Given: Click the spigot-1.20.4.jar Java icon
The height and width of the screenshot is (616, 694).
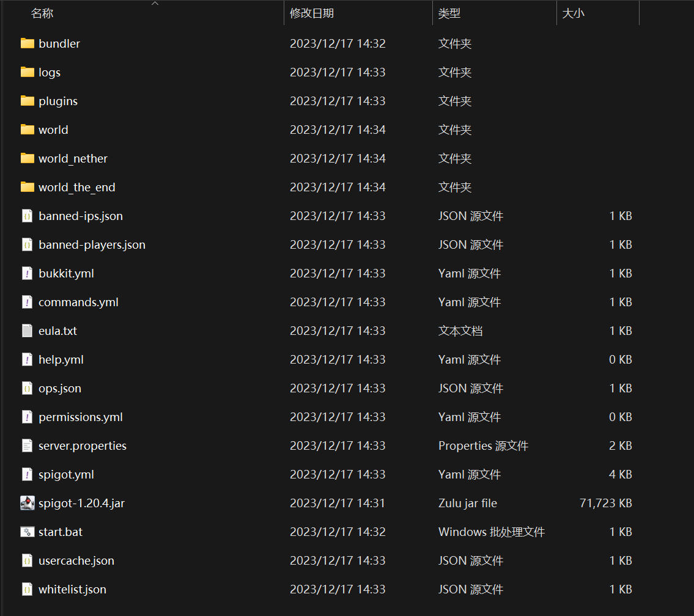Looking at the screenshot, I should click(28, 503).
